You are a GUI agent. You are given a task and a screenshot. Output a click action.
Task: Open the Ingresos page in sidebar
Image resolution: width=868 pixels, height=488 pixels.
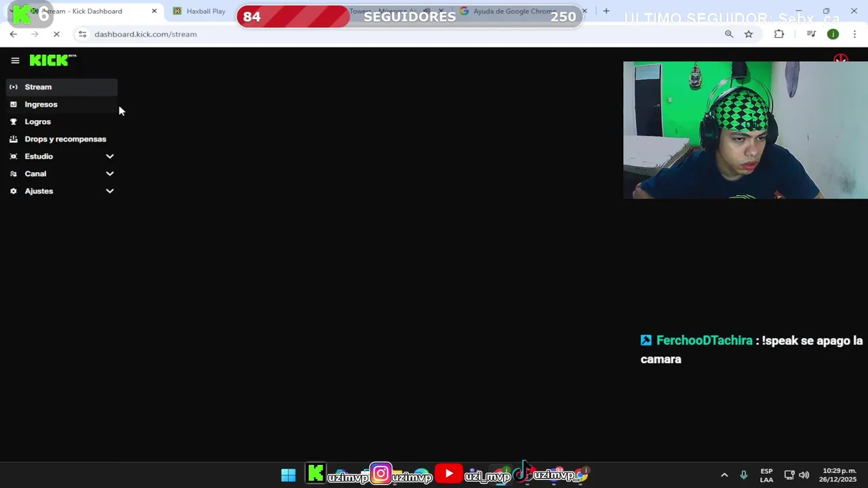(x=62, y=104)
